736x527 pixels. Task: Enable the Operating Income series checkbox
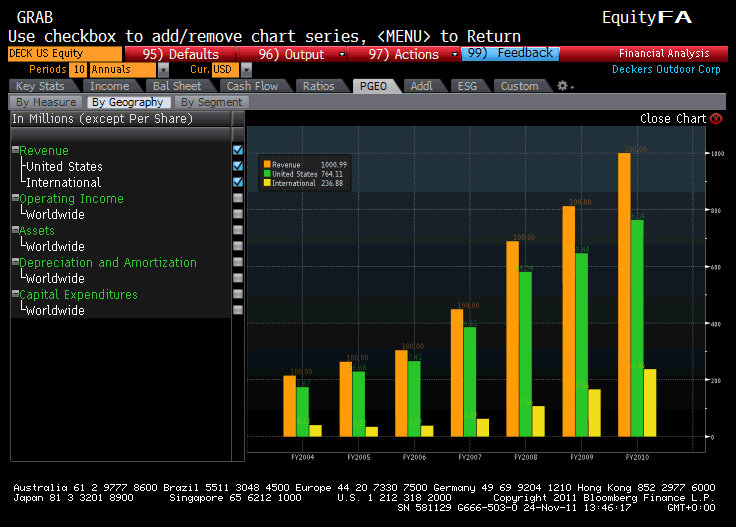[237, 199]
